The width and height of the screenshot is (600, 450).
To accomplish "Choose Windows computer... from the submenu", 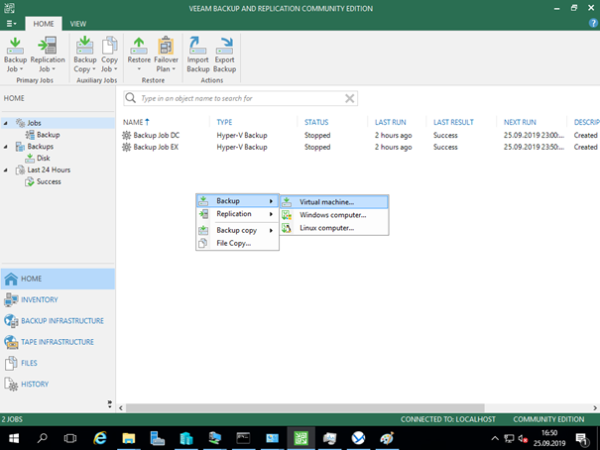I will coord(332,215).
